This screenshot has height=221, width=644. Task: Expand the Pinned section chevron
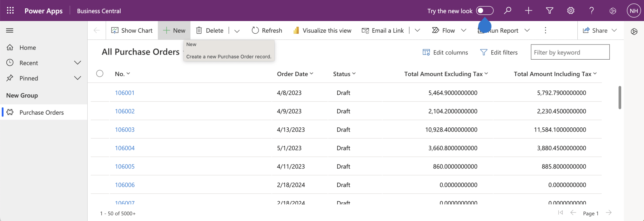tap(78, 78)
